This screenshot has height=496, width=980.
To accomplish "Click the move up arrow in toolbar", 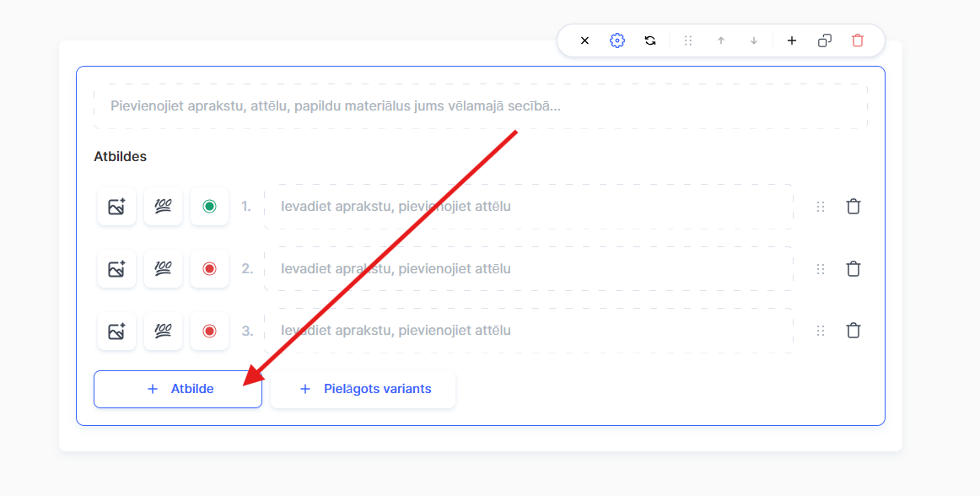I will [721, 40].
